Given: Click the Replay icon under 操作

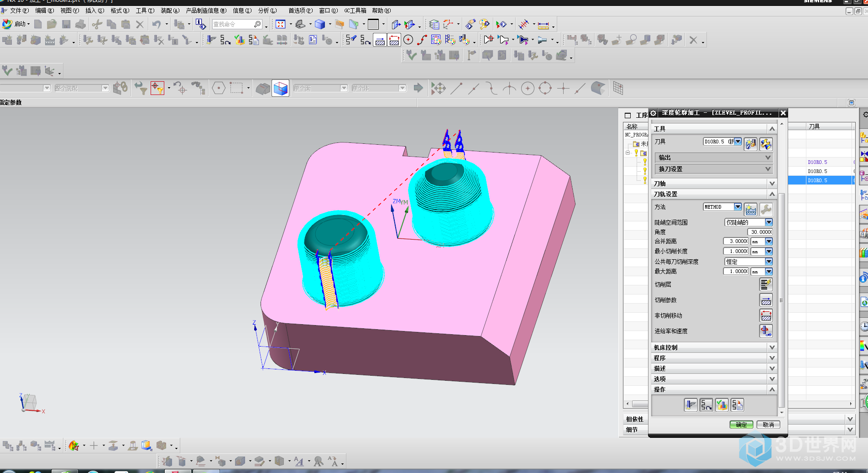Looking at the screenshot, I should tap(706, 405).
